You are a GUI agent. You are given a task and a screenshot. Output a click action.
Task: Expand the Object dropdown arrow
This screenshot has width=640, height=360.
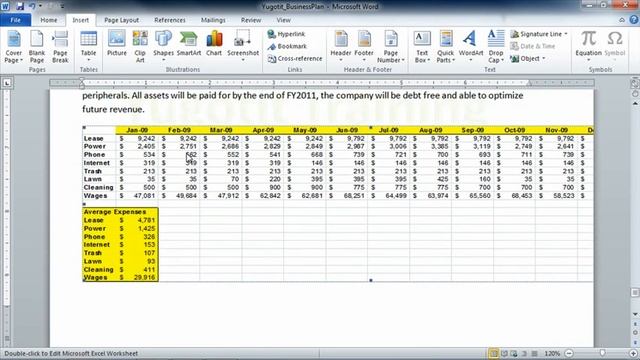pyautogui.click(x=544, y=58)
